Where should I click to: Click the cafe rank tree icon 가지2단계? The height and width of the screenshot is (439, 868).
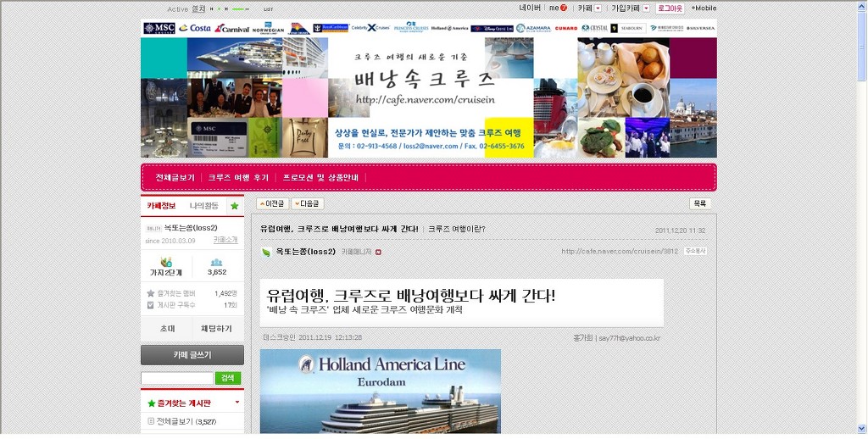click(x=166, y=262)
